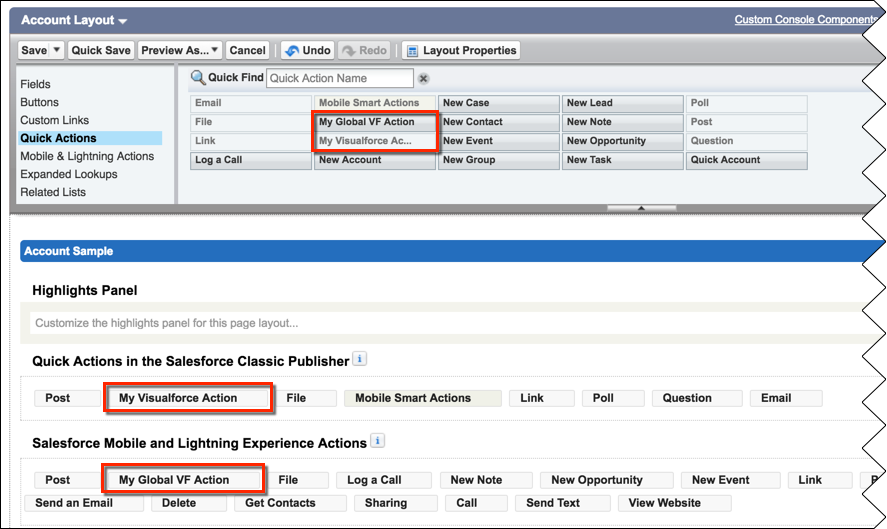Select New Account palette item
The width and height of the screenshot is (887, 529).
pos(374,160)
